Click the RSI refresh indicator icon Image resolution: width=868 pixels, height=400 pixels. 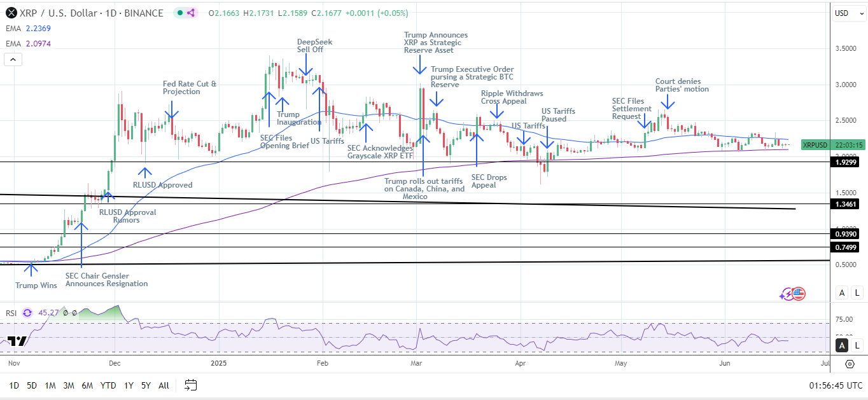pos(27,313)
